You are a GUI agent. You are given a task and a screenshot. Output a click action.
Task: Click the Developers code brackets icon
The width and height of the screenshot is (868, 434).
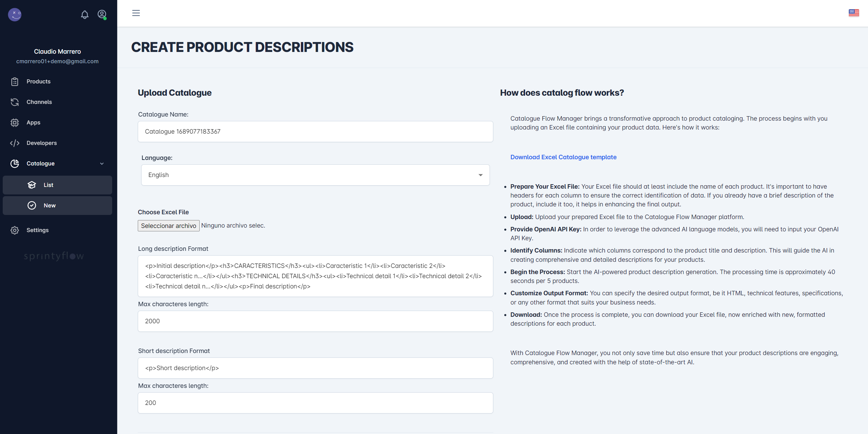click(x=15, y=143)
